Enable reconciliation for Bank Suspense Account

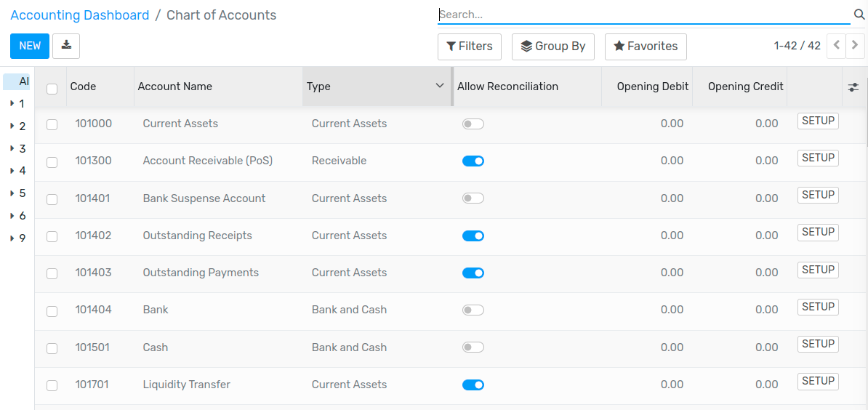tap(473, 198)
